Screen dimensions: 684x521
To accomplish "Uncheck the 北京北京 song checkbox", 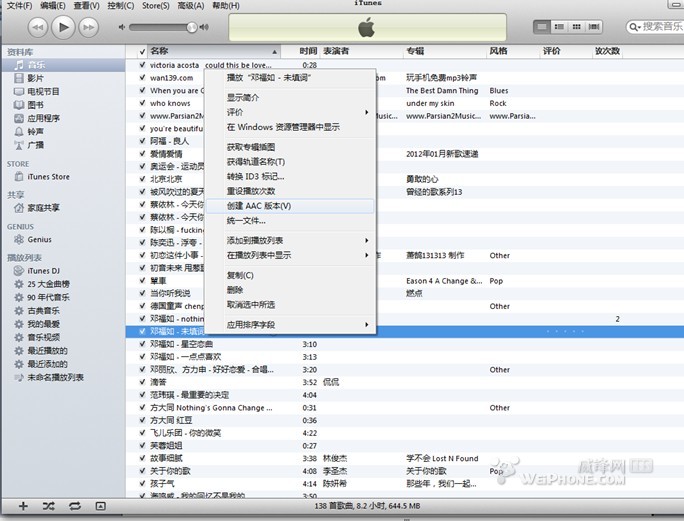I will (142, 179).
